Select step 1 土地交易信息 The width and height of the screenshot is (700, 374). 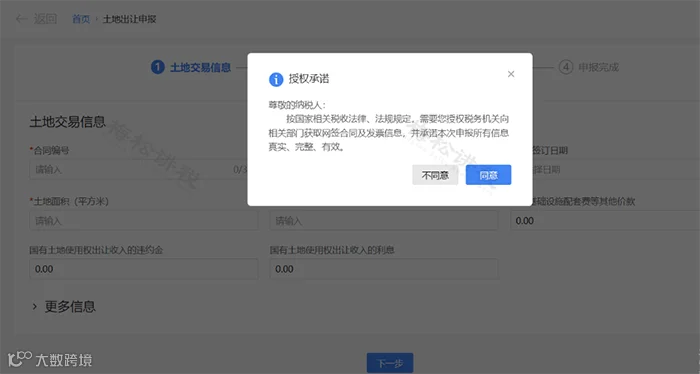[x=191, y=67]
